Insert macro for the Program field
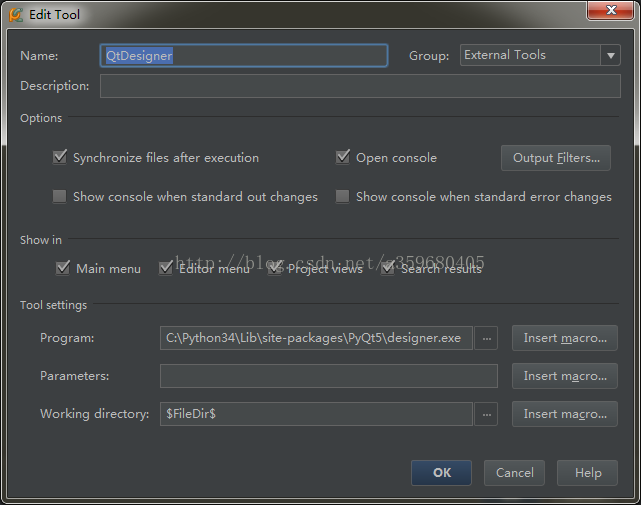641x505 pixels. tap(565, 338)
